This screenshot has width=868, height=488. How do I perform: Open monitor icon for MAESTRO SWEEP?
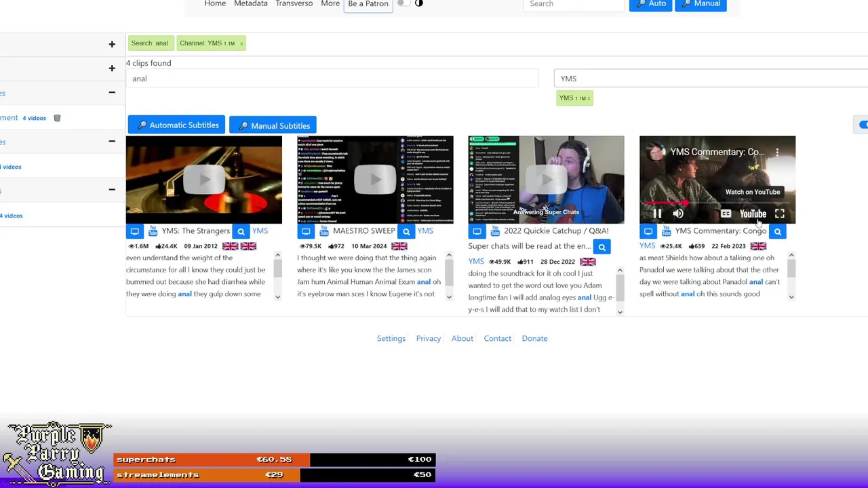306,231
